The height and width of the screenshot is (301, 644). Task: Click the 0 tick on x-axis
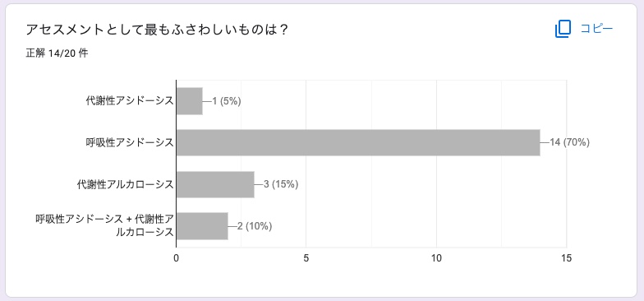tap(176, 258)
